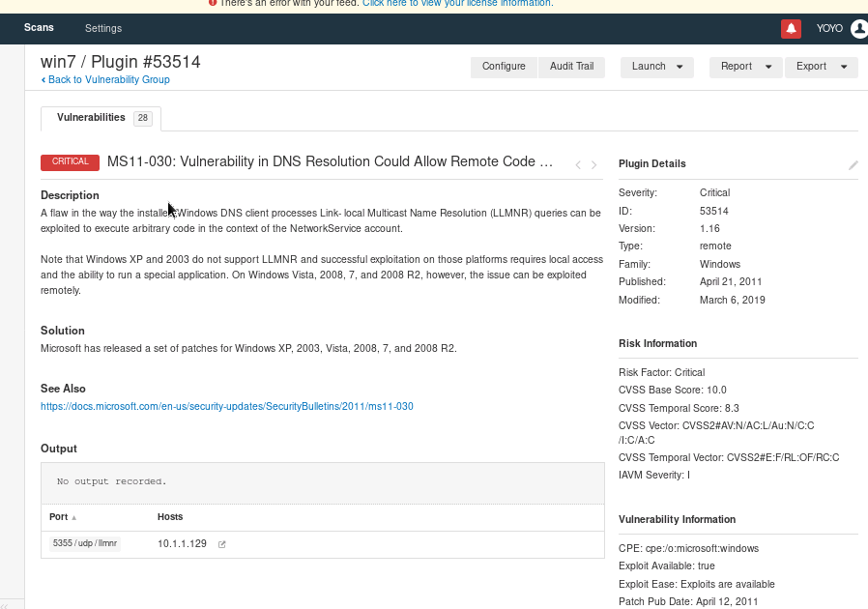Click the CVSS Temporal Score: 8.3 line
868x609 pixels.
click(679, 409)
